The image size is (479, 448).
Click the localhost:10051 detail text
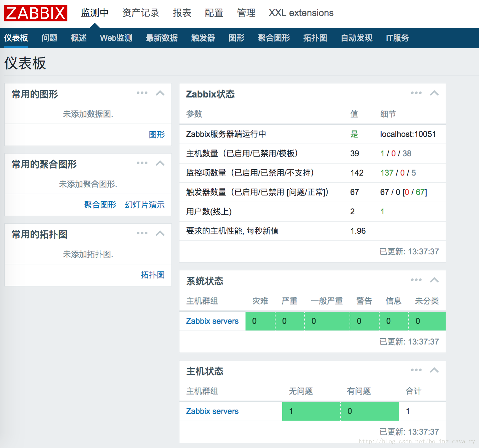click(x=408, y=134)
